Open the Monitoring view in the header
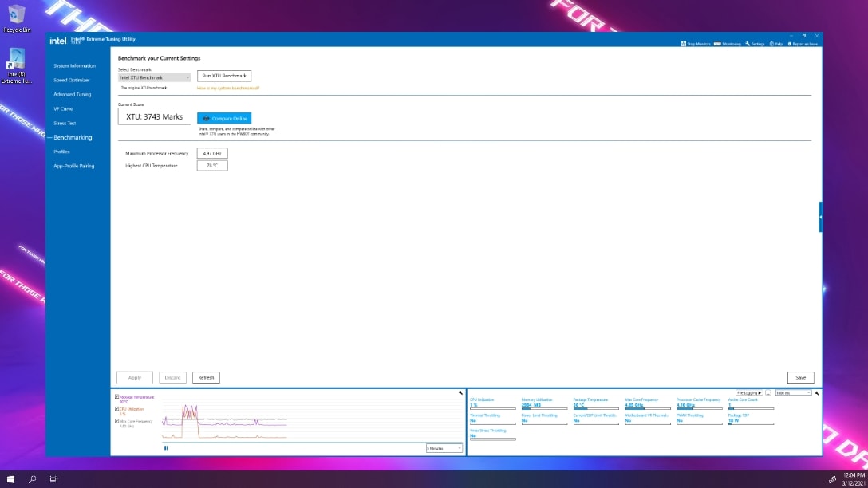This screenshot has width=868, height=488. click(x=728, y=44)
